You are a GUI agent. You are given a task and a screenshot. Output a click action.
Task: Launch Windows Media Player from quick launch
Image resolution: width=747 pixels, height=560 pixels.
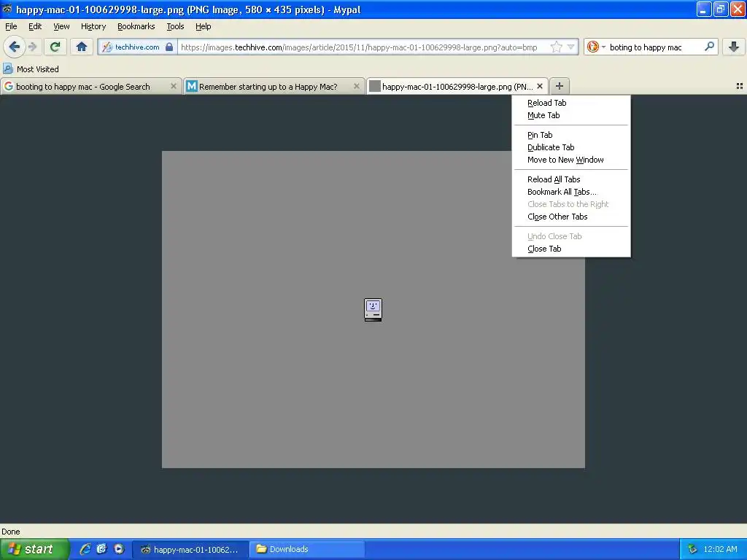tap(119, 549)
